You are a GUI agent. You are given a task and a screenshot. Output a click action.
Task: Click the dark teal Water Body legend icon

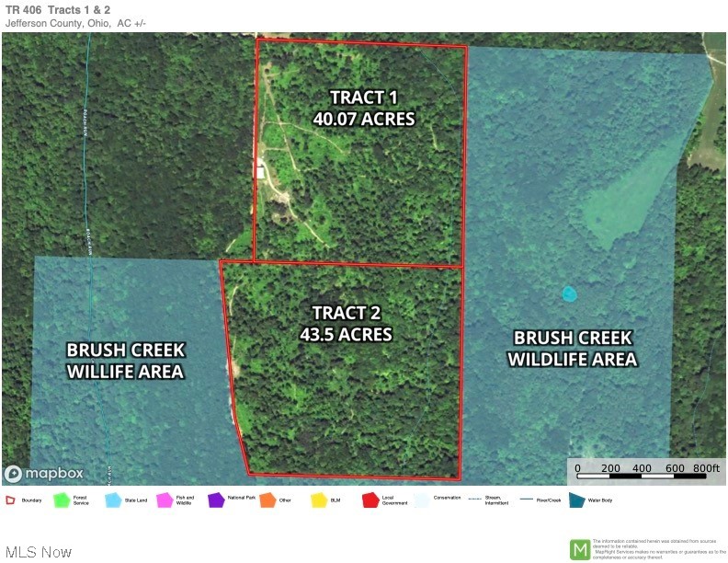pos(577,500)
